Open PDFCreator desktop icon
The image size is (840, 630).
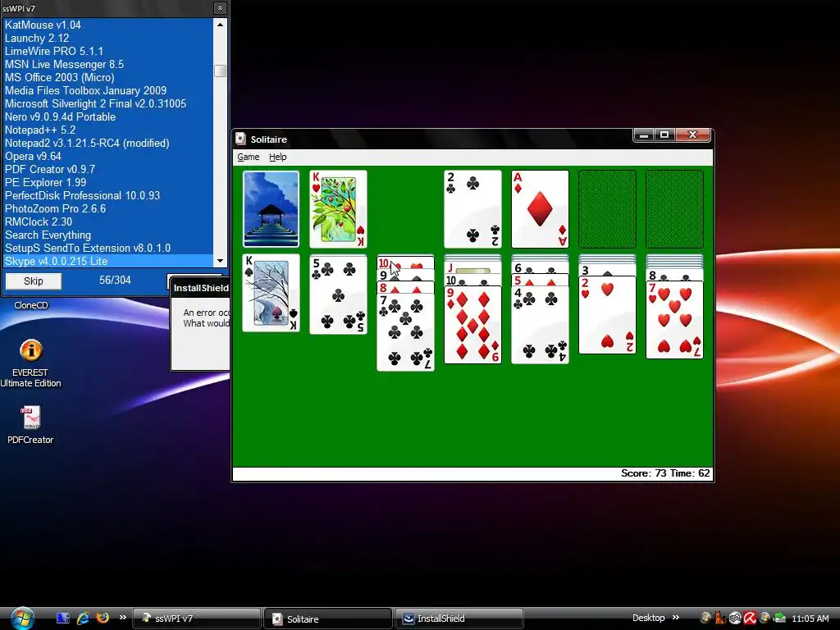point(30,426)
